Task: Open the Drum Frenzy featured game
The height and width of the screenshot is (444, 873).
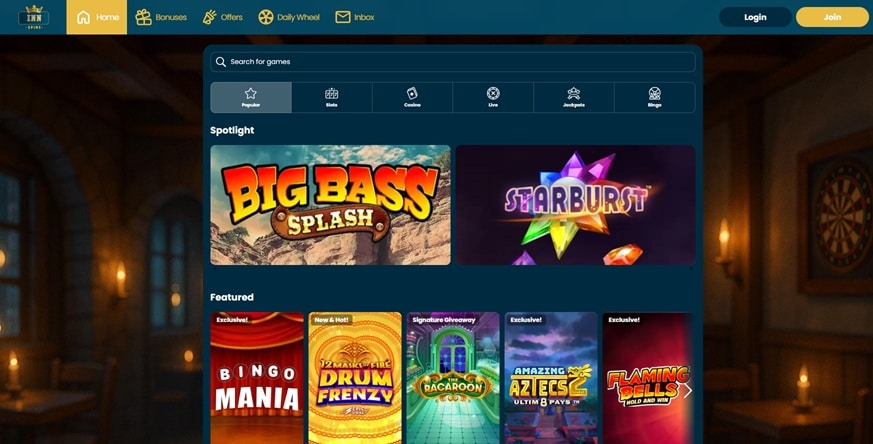Action: (x=355, y=378)
